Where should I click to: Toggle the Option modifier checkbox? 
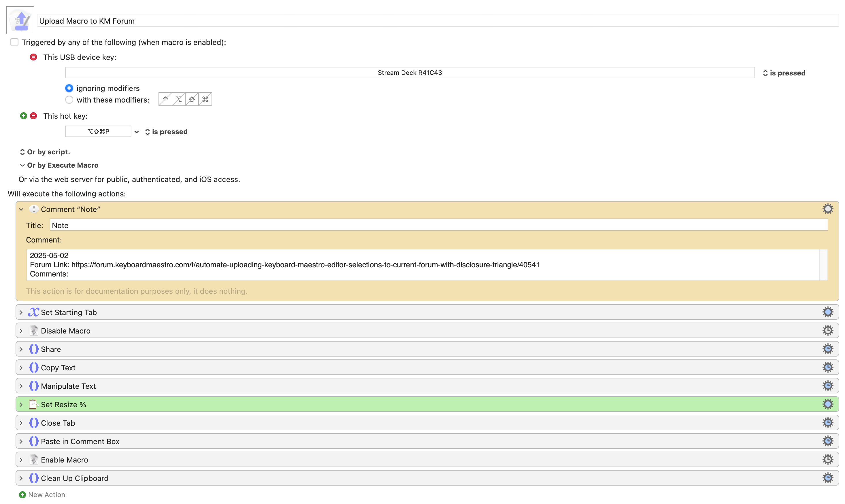tap(178, 99)
